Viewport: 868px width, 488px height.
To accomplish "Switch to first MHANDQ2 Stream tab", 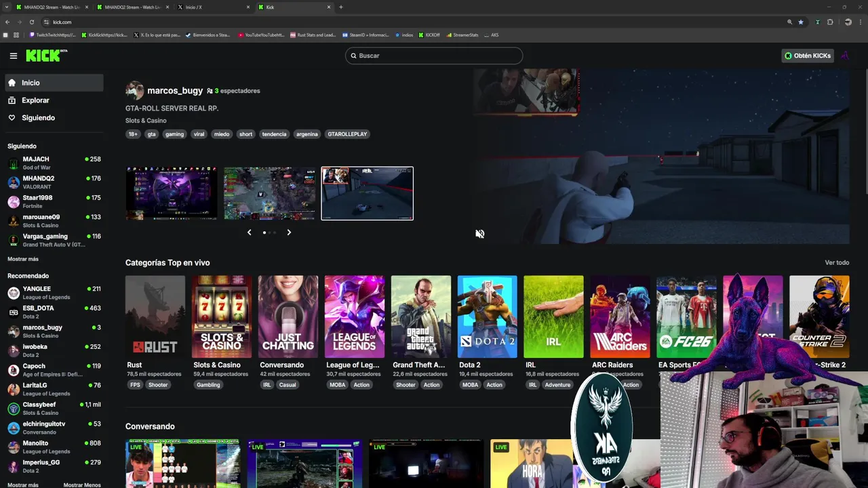I will 51,7.
